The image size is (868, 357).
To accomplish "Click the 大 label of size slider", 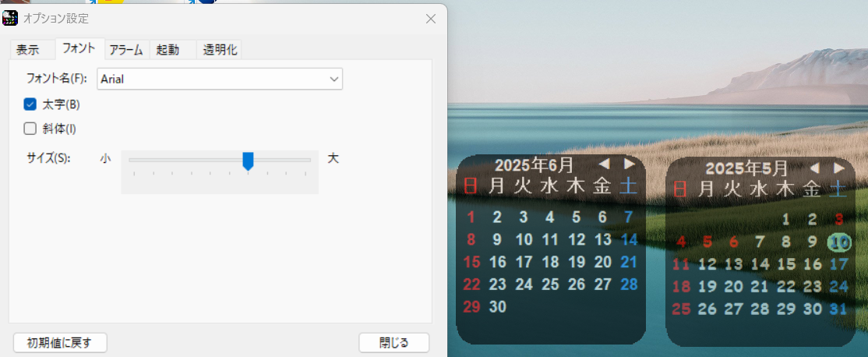I will [x=333, y=158].
